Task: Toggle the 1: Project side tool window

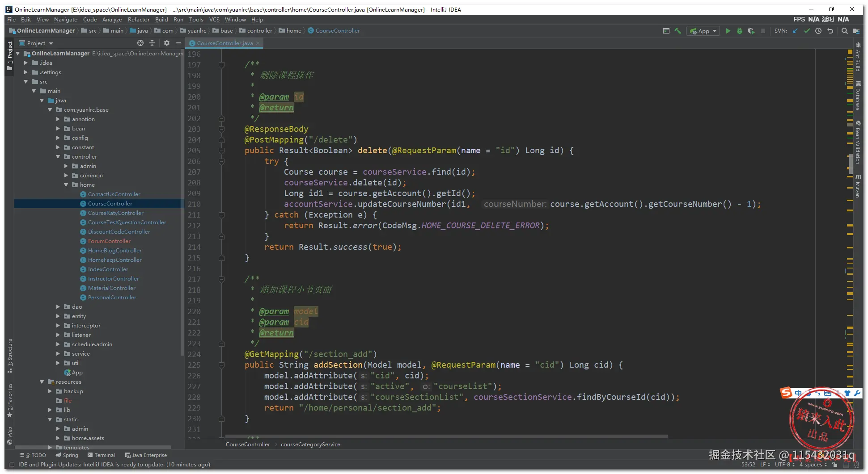Action: (10, 53)
